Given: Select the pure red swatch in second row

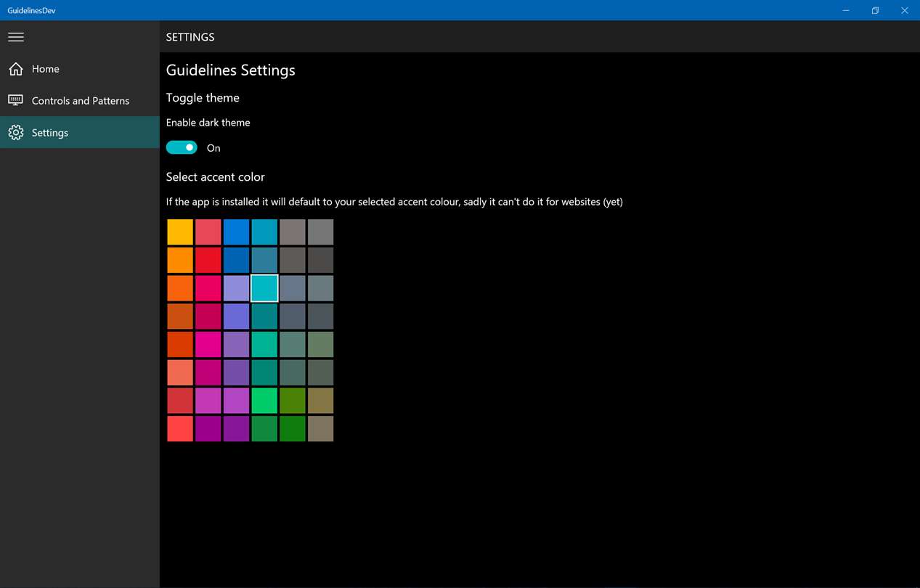Looking at the screenshot, I should tap(208, 260).
